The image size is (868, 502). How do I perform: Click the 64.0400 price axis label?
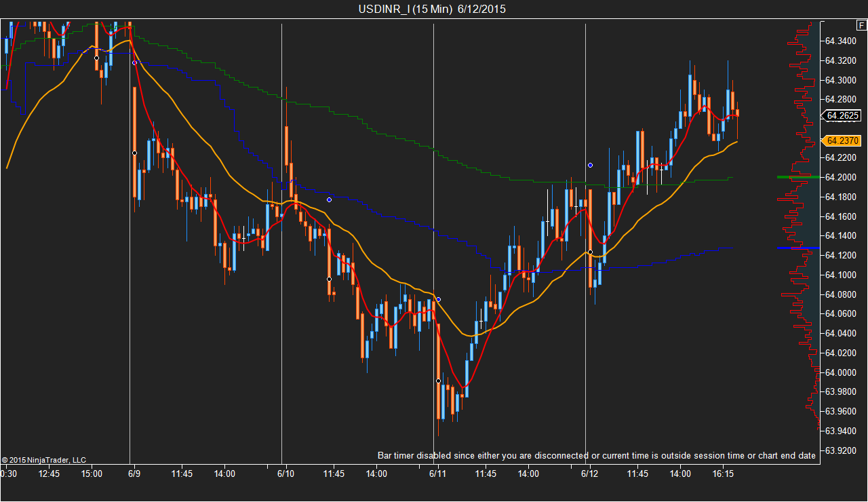pyautogui.click(x=841, y=334)
